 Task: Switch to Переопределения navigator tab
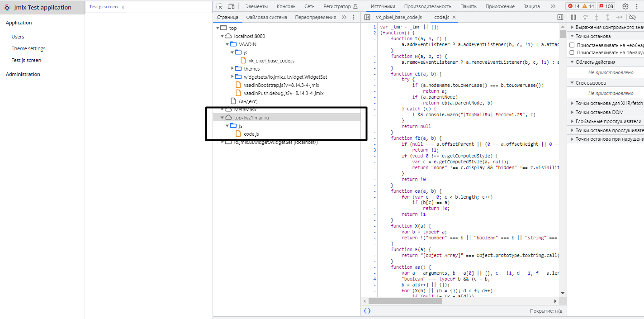tap(315, 17)
